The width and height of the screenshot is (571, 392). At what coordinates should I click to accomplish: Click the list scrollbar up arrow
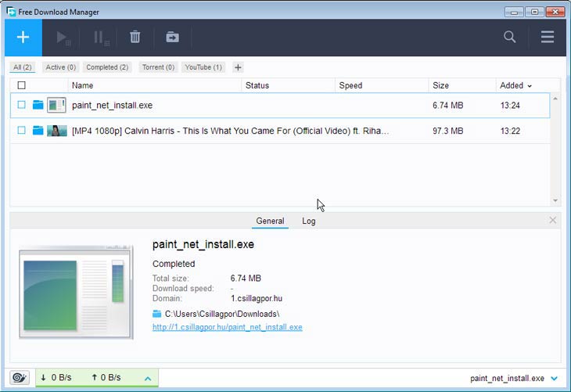(x=555, y=99)
